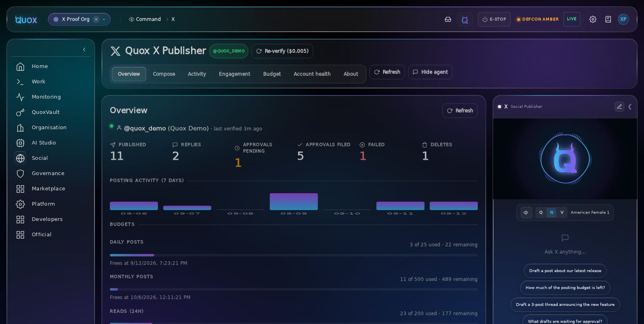Click Draft a 3-post thread suggestion
Screen dimensions: 644x324
(x=565, y=305)
